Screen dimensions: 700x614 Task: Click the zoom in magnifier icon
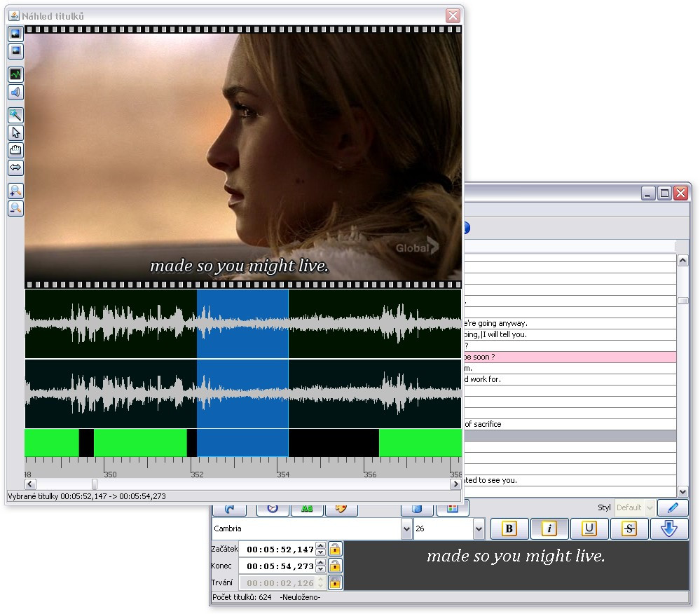15,191
